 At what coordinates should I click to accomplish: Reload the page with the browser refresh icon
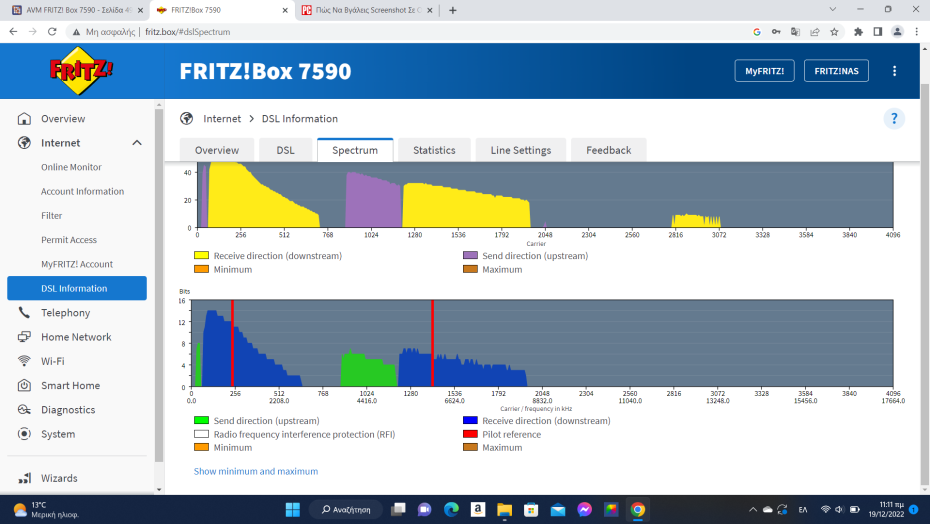(x=52, y=32)
